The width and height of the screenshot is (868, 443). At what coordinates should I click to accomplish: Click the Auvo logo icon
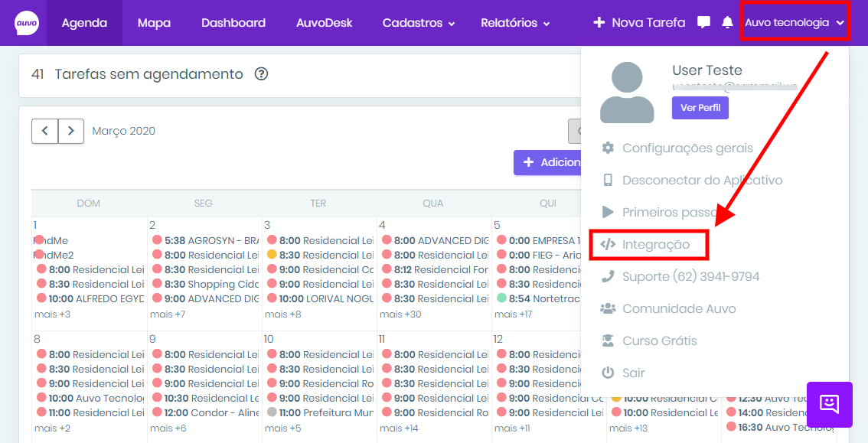coord(27,23)
